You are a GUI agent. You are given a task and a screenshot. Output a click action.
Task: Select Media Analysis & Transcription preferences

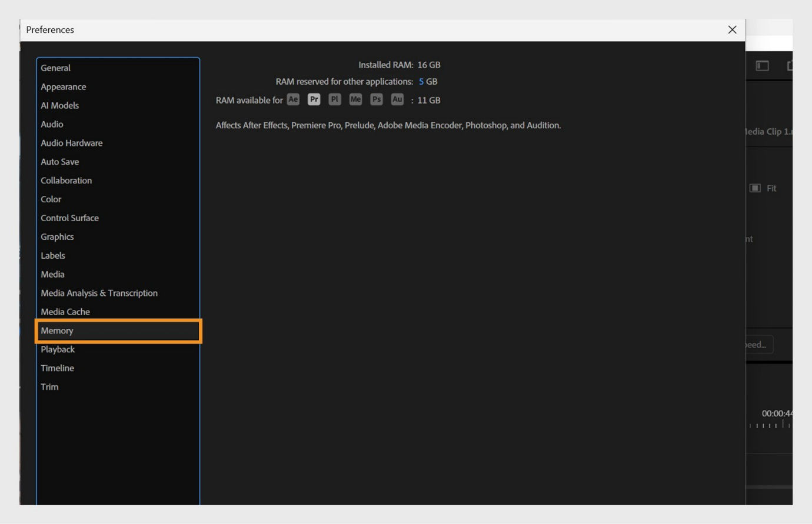pyautogui.click(x=99, y=293)
